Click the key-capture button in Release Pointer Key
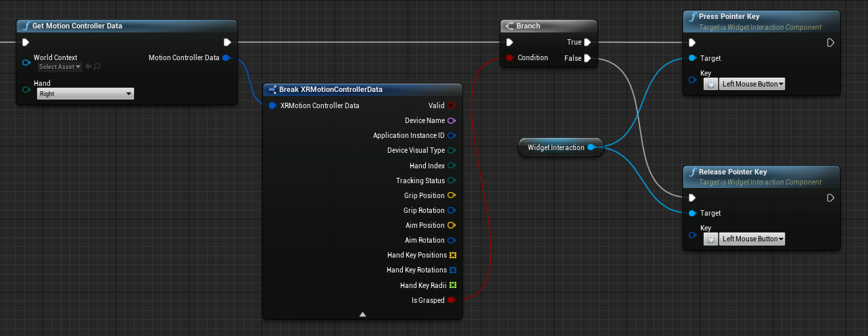 [710, 239]
